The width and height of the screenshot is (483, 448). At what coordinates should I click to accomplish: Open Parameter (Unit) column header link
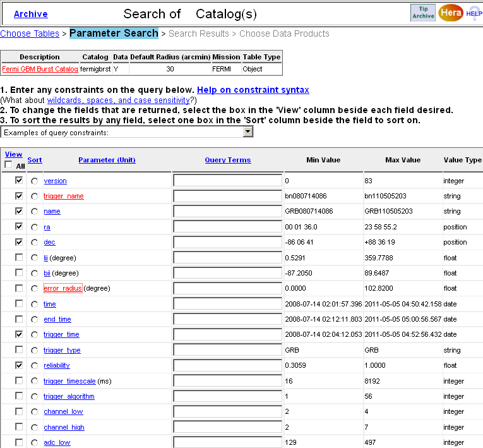pyautogui.click(x=107, y=160)
